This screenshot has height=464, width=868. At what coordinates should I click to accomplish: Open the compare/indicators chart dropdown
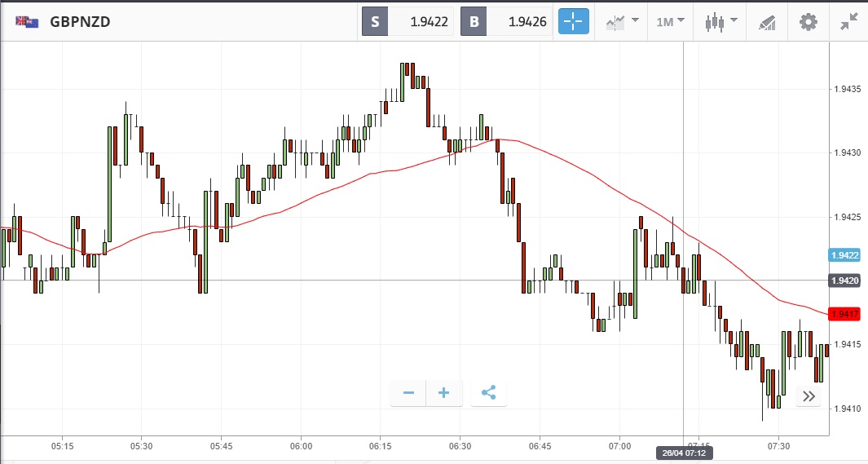coord(622,22)
